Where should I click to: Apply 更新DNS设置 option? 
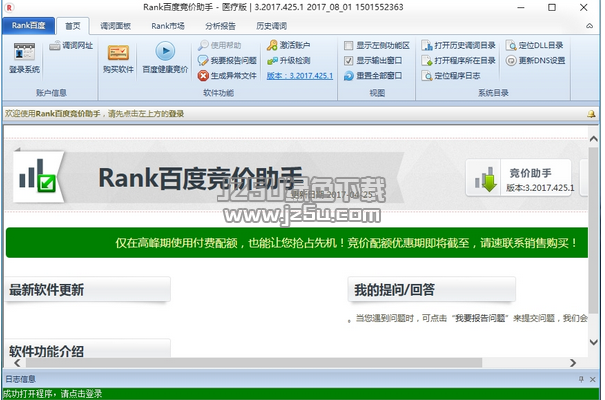pyautogui.click(x=535, y=61)
